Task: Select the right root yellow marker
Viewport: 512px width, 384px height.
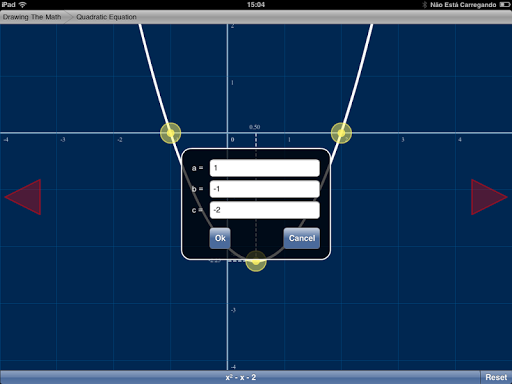Action: tap(341, 133)
